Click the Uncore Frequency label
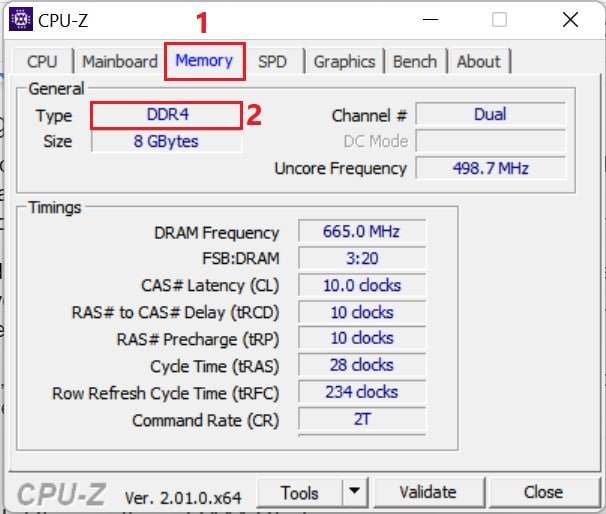Viewport: 606px width, 514px height. tap(340, 168)
